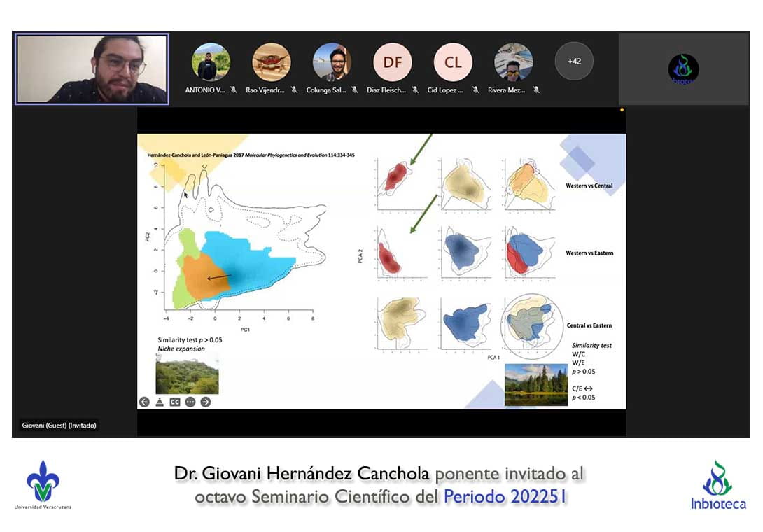
Task: Open the more options ellipsis on slide toolbar
Action: 190,402
